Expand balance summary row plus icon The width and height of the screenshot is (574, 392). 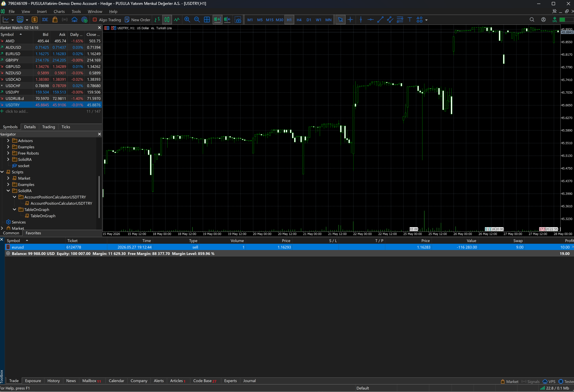8,254
